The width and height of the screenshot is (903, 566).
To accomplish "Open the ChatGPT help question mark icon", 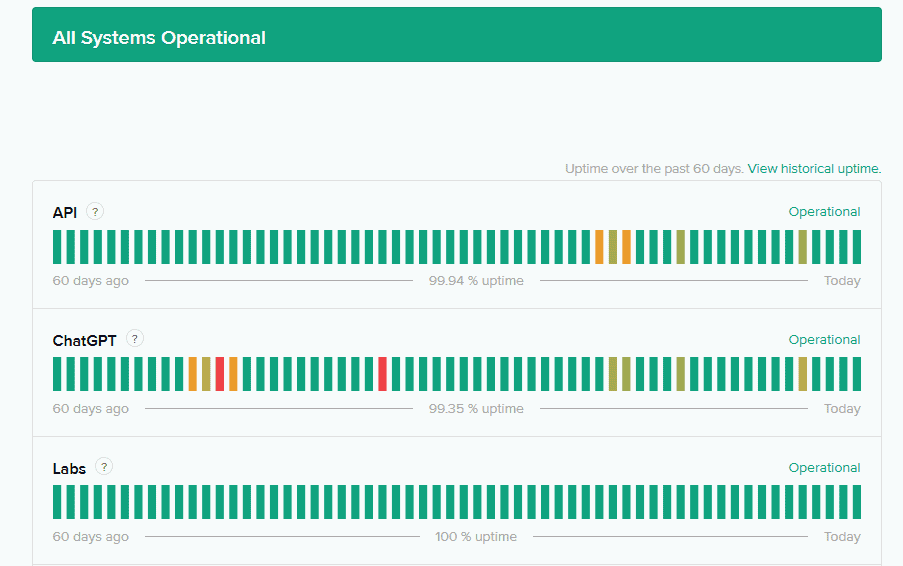I will [135, 339].
